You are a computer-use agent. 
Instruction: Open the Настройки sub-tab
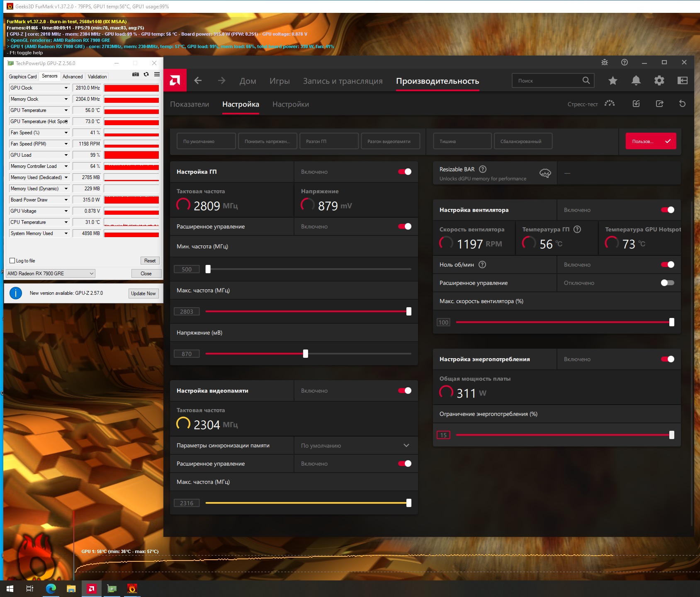coord(291,104)
